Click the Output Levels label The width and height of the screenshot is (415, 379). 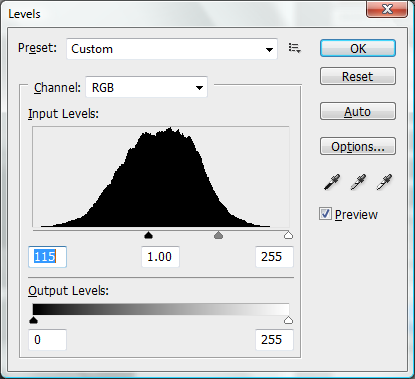click(68, 291)
